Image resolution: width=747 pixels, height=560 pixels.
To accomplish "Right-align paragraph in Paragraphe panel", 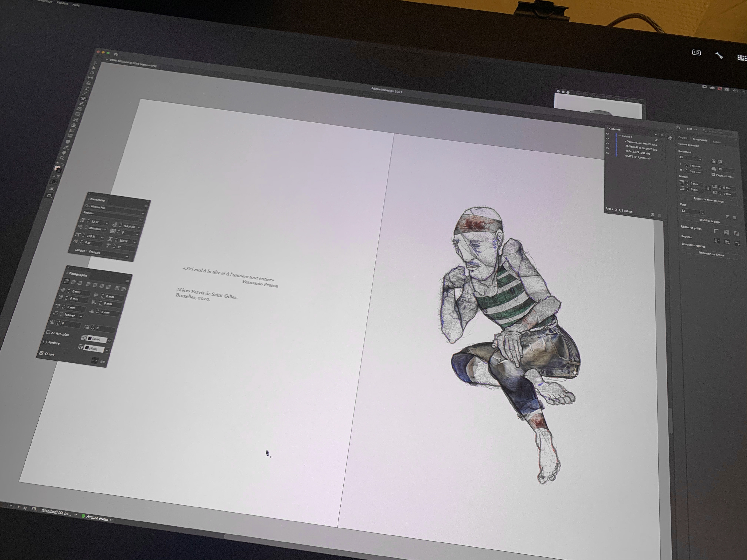I will click(x=80, y=283).
